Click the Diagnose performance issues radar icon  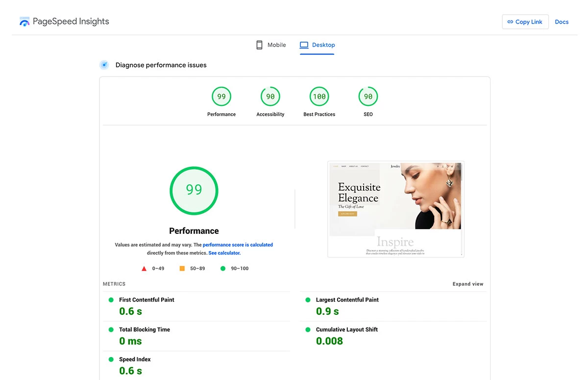pos(104,64)
